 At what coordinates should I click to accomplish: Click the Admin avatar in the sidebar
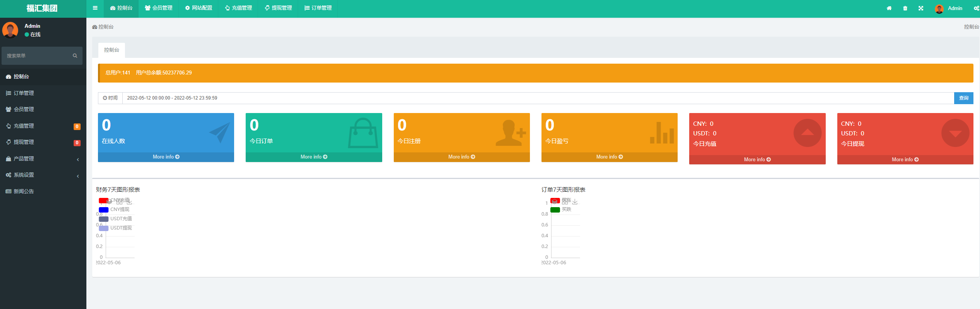[10, 30]
